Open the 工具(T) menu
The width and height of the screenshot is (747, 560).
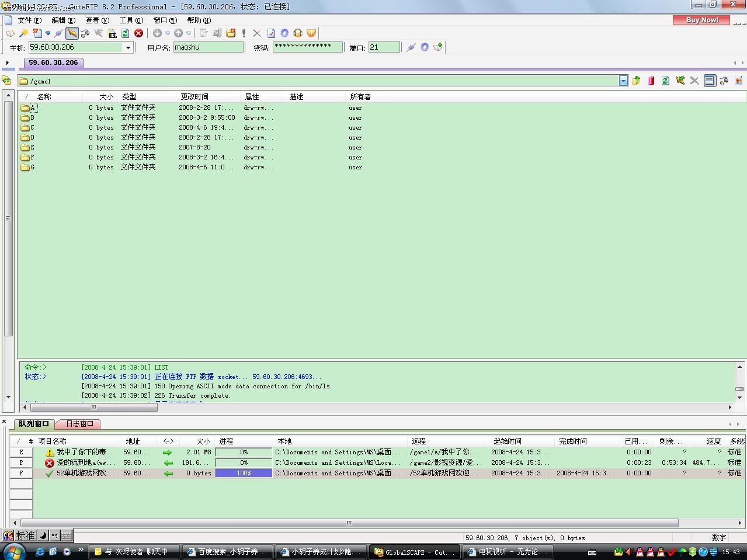click(x=131, y=20)
